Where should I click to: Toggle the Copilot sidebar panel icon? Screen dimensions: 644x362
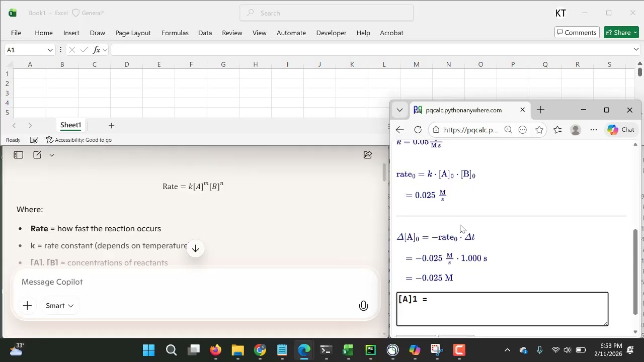18,155
